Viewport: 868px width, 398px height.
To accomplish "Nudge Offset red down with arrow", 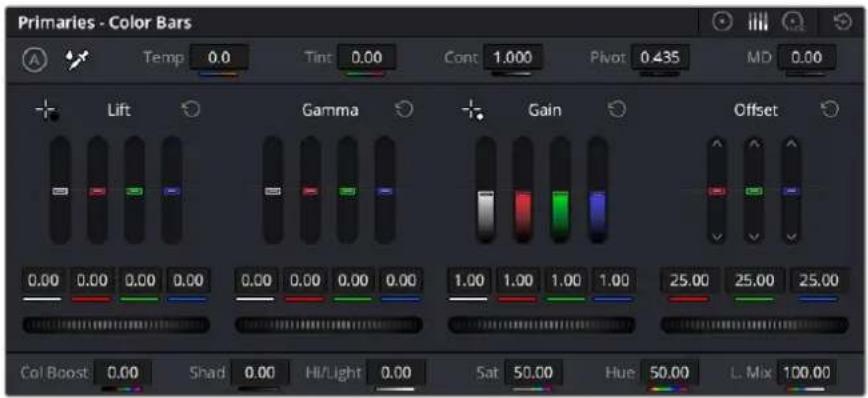I will pos(717,236).
